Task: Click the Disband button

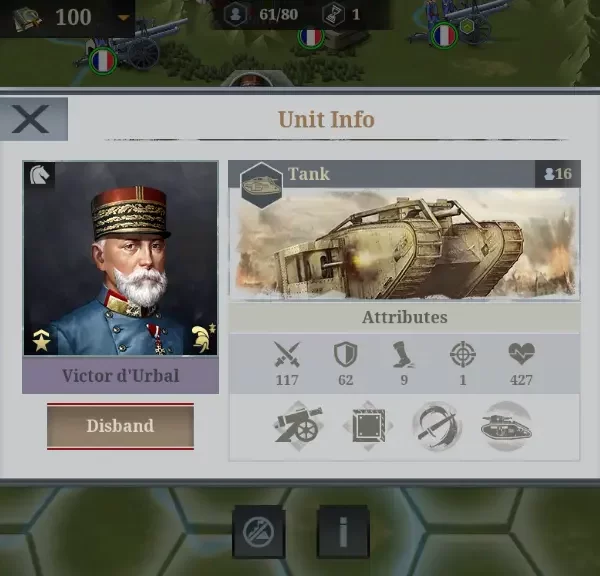Action: 120,426
